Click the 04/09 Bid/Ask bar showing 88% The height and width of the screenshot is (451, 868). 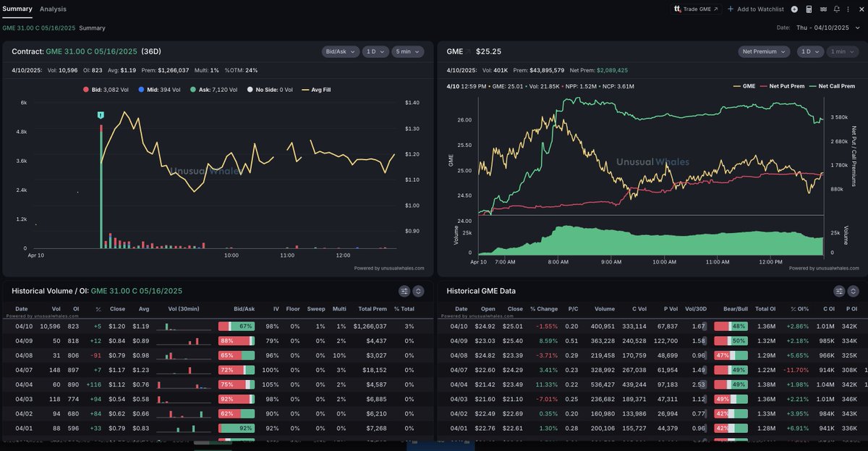point(237,341)
